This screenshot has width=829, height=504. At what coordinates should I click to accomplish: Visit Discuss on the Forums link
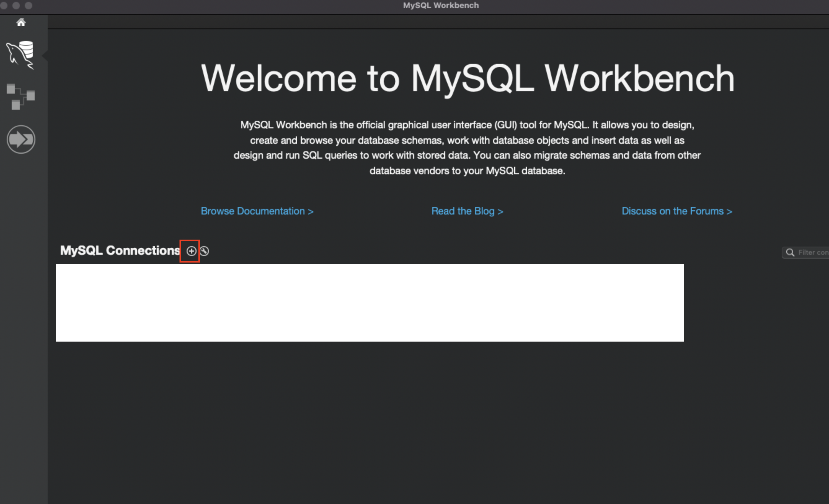tap(676, 211)
